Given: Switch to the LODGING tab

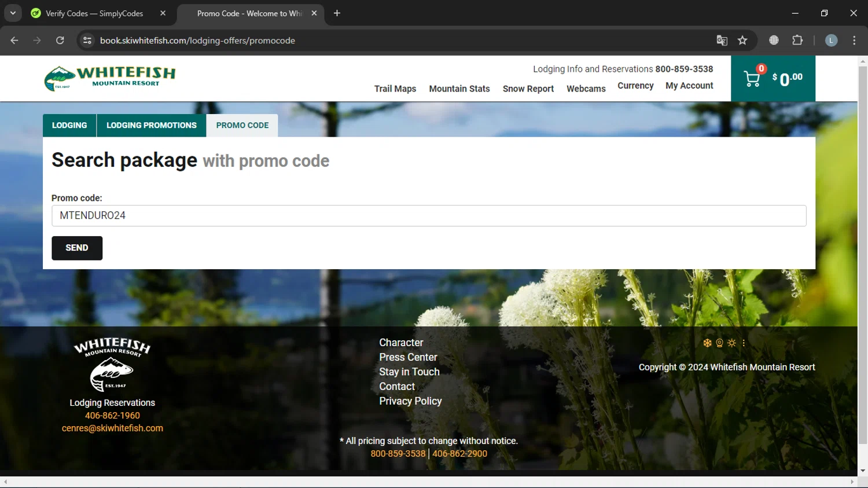Looking at the screenshot, I should coord(69,126).
